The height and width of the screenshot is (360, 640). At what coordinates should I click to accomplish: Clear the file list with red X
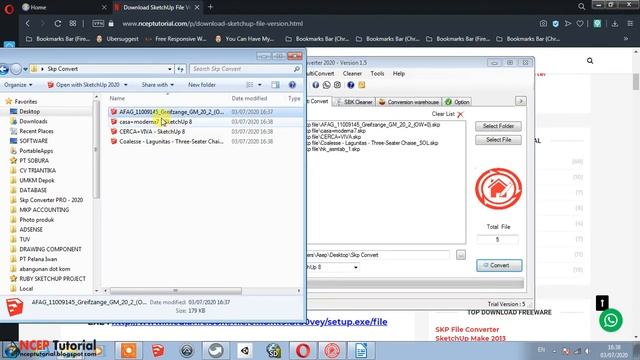coord(460,114)
